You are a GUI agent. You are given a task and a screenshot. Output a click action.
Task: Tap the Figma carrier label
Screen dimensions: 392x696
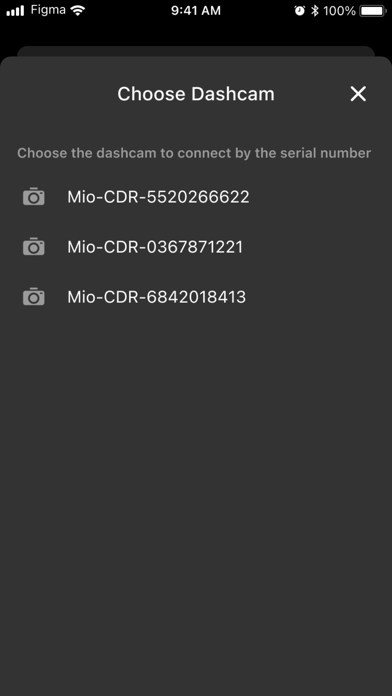pos(48,11)
